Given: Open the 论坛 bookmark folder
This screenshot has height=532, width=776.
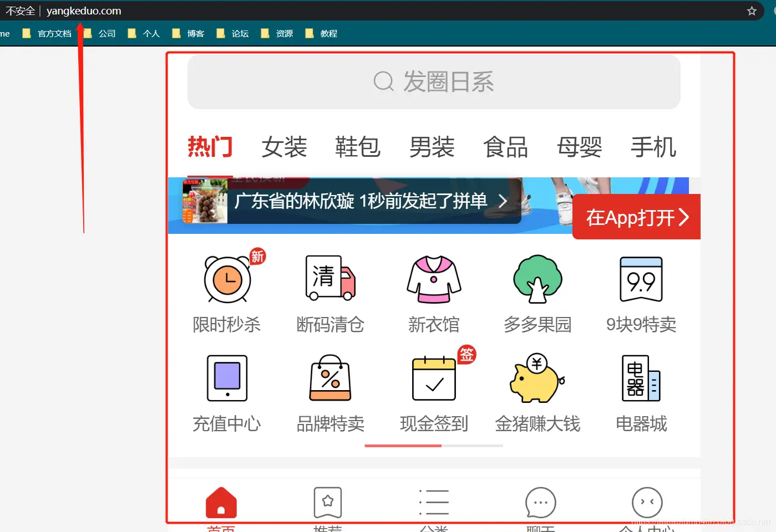Looking at the screenshot, I should pos(232,33).
